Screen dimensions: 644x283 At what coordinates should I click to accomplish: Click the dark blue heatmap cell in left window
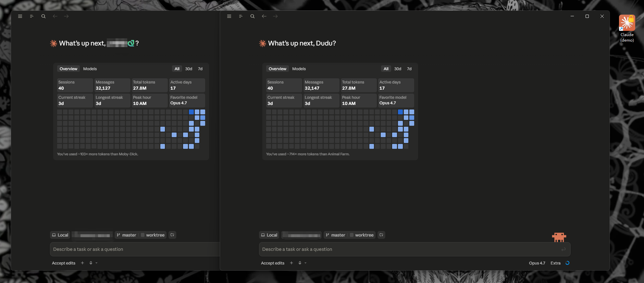click(191, 112)
